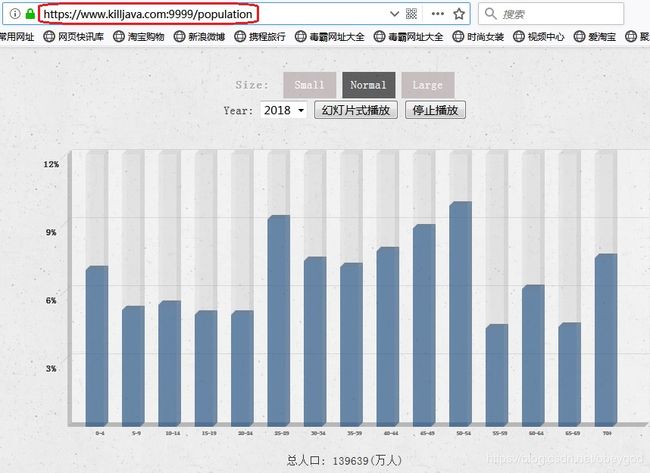
Task: Start the slideshow with 幻灯片式播放
Action: tap(356, 110)
